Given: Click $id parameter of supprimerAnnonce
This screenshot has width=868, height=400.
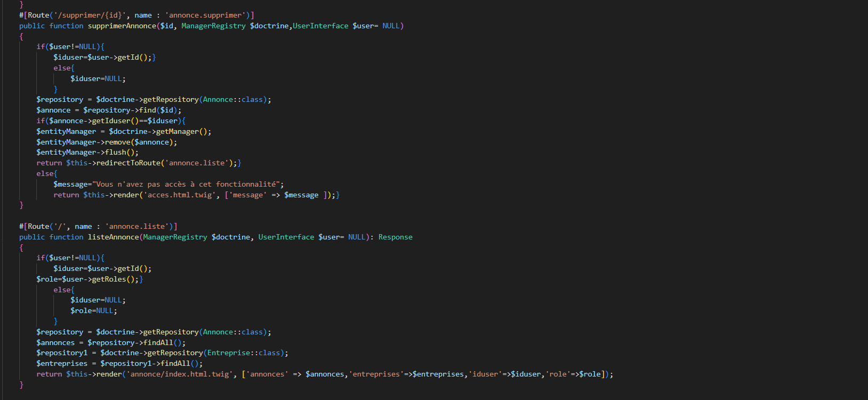Looking at the screenshot, I should 167,26.
